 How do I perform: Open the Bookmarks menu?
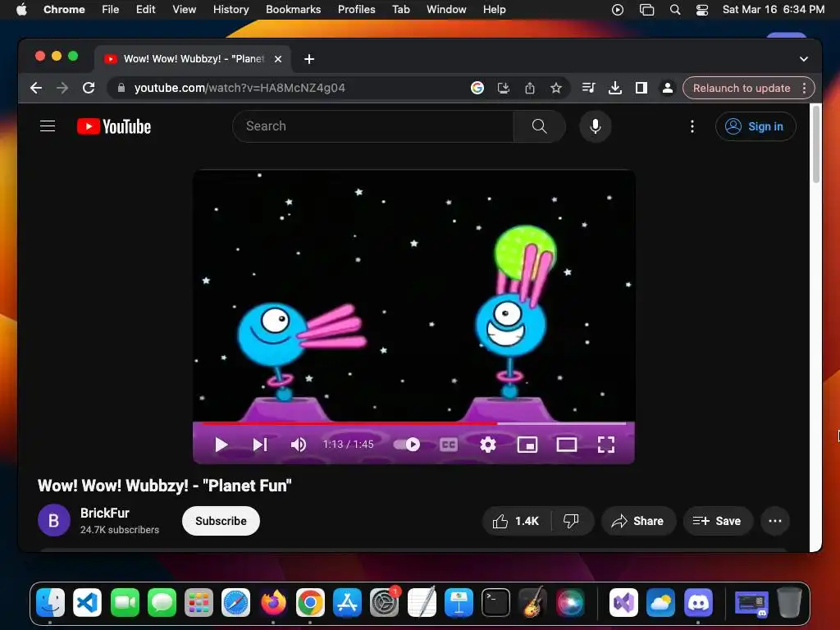coord(293,10)
